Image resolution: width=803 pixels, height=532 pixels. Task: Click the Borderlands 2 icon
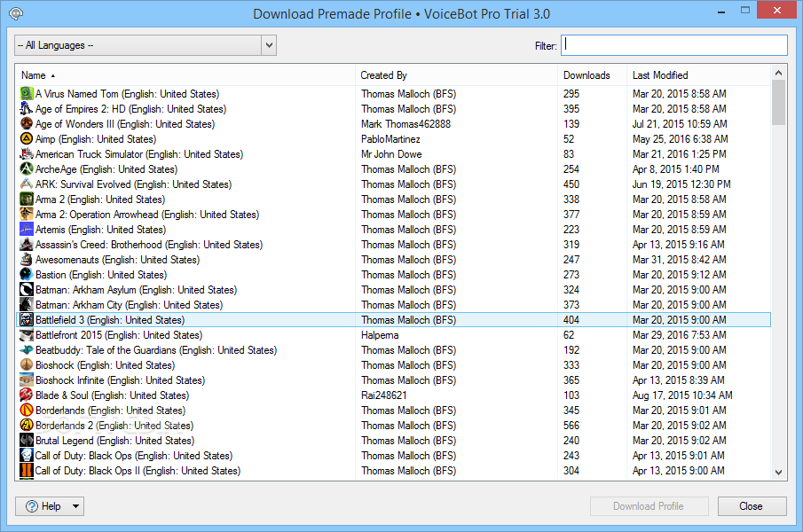point(27,426)
